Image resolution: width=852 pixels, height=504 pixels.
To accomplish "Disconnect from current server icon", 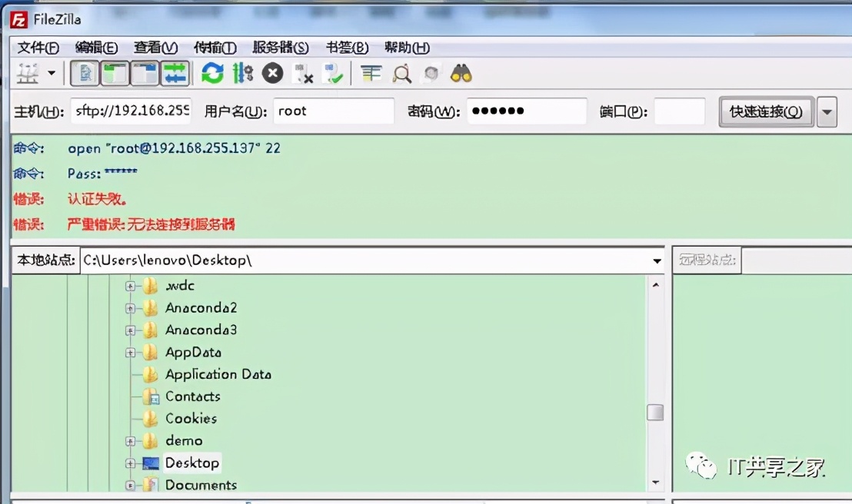I will click(303, 73).
